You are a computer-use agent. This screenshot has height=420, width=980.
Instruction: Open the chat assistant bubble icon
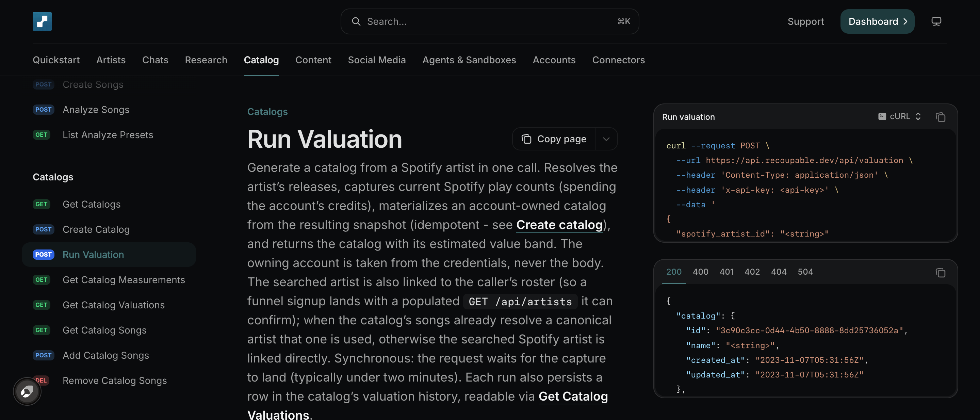point(27,391)
